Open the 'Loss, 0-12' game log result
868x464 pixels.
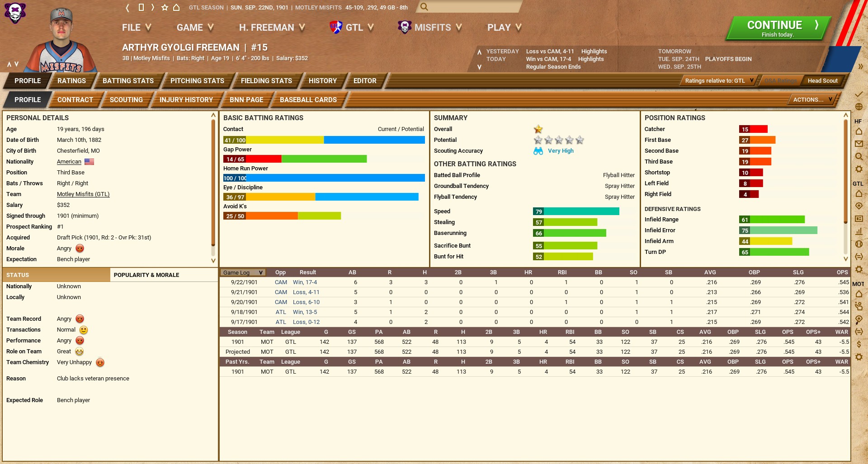[307, 322]
